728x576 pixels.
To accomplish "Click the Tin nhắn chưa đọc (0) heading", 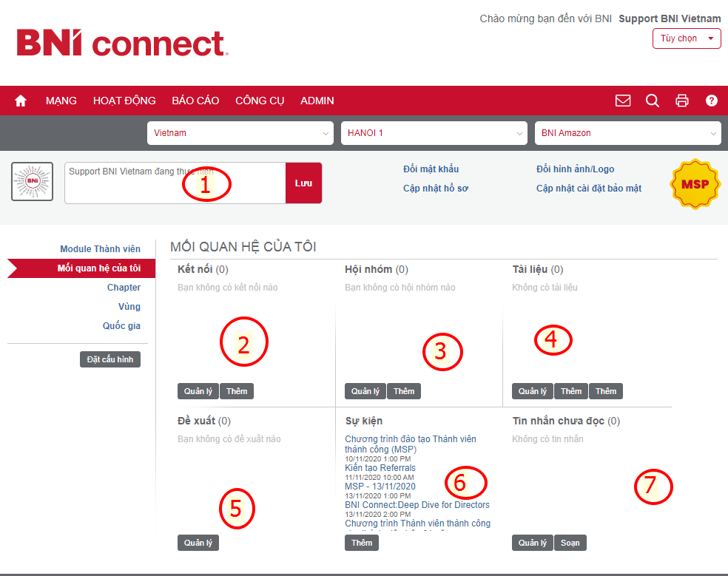I will (566, 421).
